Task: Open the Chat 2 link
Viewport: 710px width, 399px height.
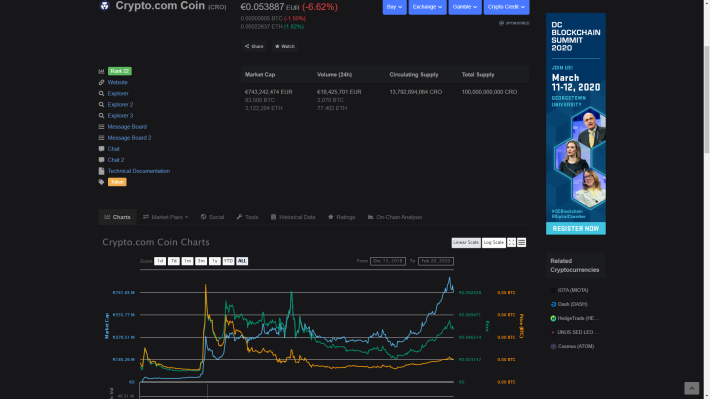Action: tap(115, 160)
